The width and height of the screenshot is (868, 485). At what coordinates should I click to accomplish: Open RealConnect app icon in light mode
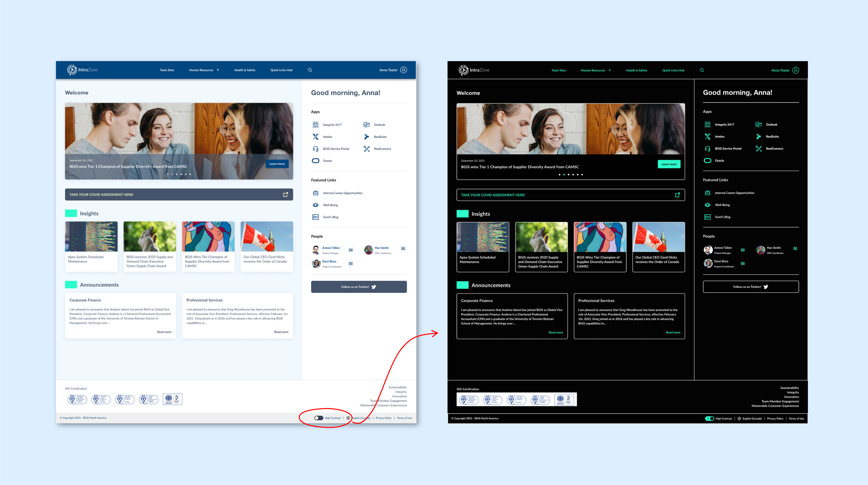pyautogui.click(x=366, y=149)
